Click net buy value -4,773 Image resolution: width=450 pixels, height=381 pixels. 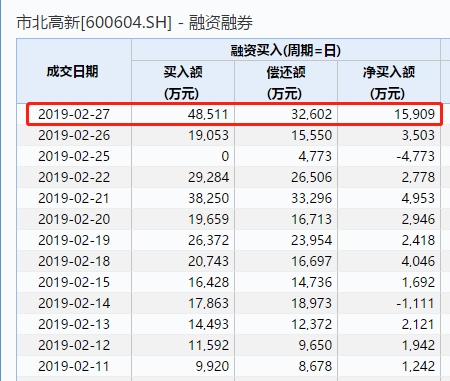(x=416, y=156)
